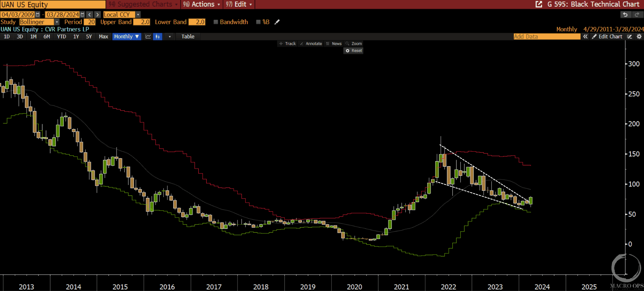Click the UAN US Equity : CVR Partners LP label

[x=45, y=29]
